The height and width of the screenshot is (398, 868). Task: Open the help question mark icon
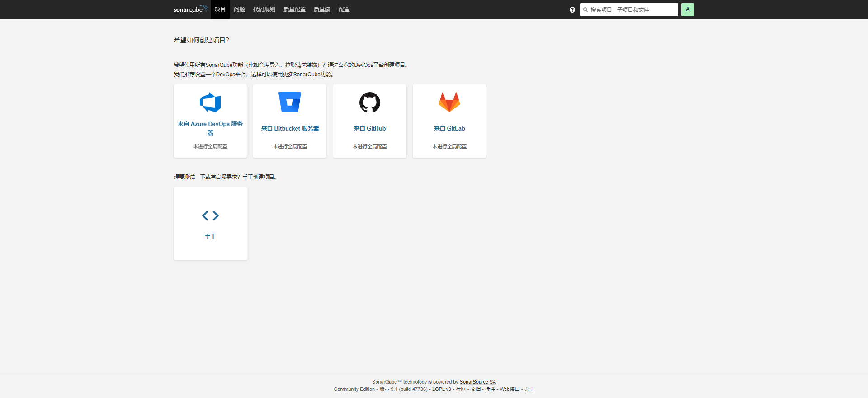572,9
